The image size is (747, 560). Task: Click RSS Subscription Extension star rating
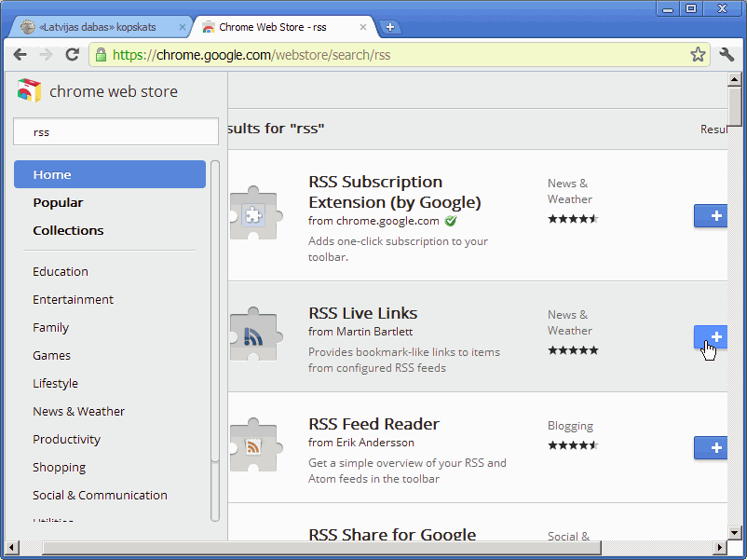[x=573, y=219]
